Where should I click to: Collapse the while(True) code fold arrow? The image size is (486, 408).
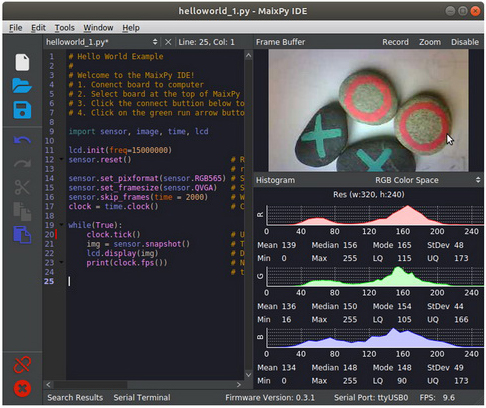[61, 225]
